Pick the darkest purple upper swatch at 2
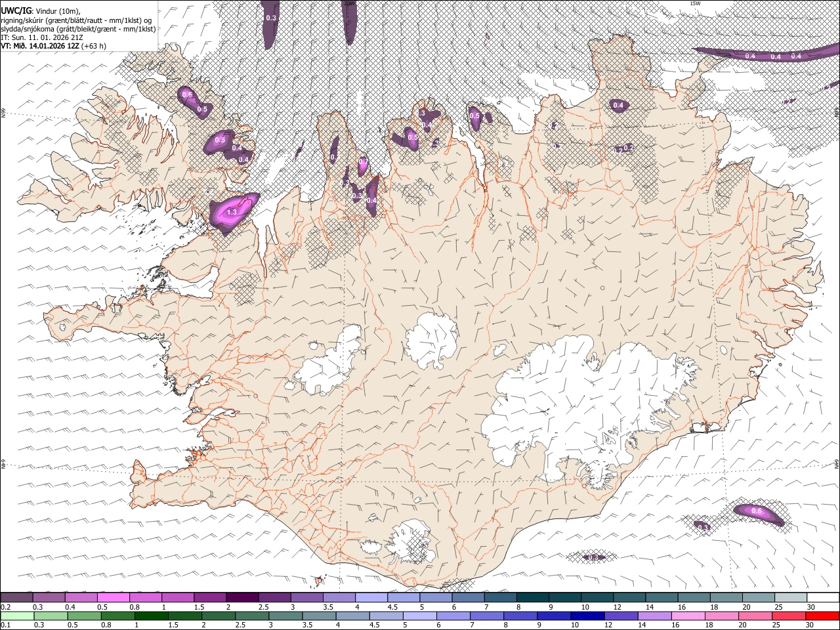 [x=242, y=597]
